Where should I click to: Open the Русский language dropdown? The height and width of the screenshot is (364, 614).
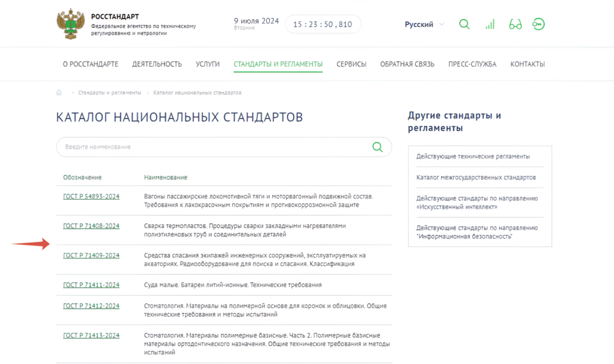tap(425, 25)
